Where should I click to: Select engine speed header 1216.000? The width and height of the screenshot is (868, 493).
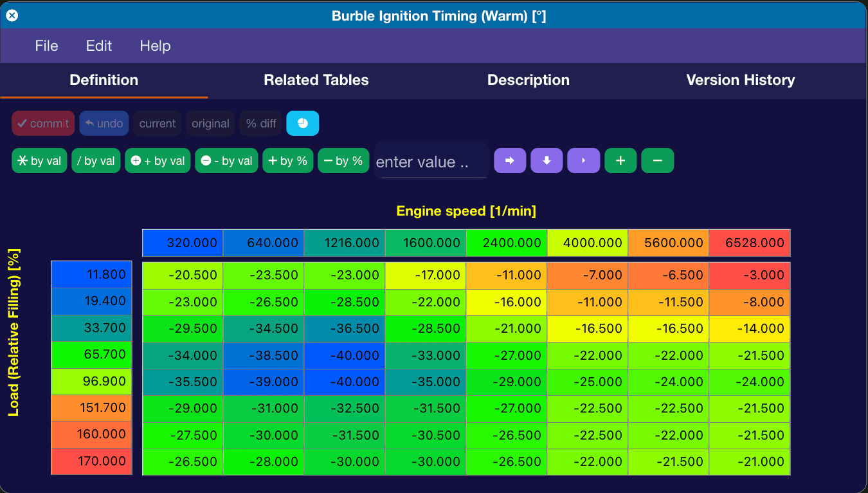pyautogui.click(x=345, y=243)
